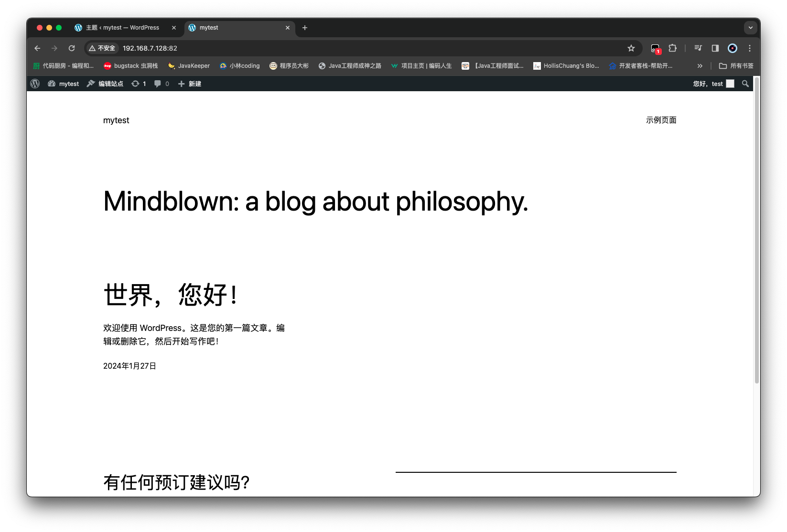
Task: Toggle the browser side panel
Action: pyautogui.click(x=715, y=48)
